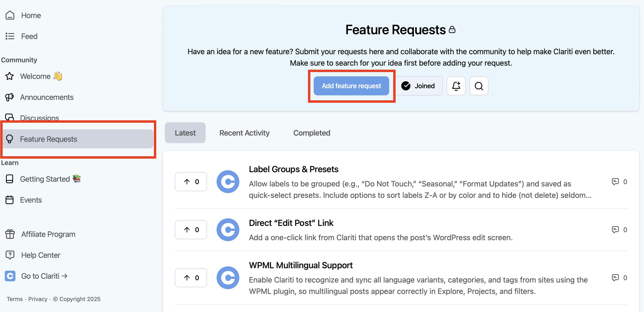Open the Privacy page
644x312 pixels.
coord(38,299)
